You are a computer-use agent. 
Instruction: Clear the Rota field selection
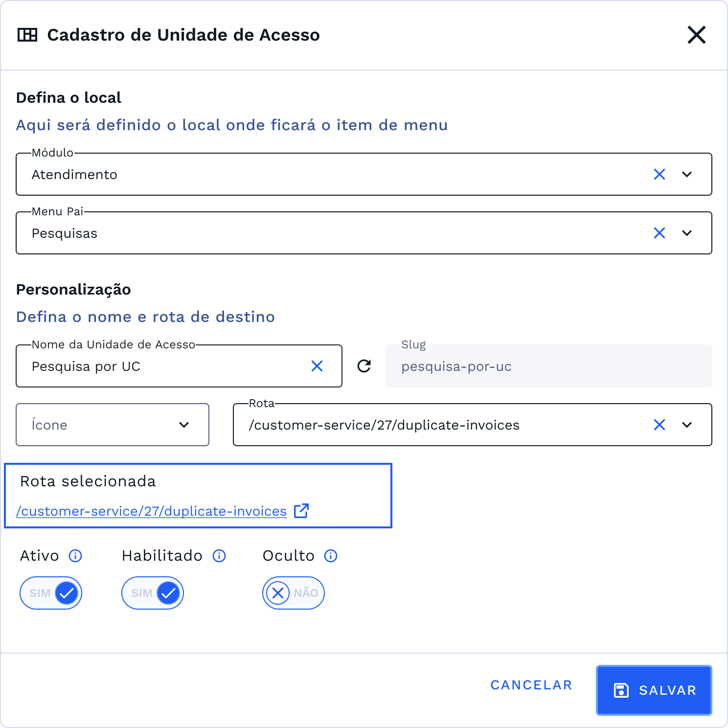tap(660, 425)
